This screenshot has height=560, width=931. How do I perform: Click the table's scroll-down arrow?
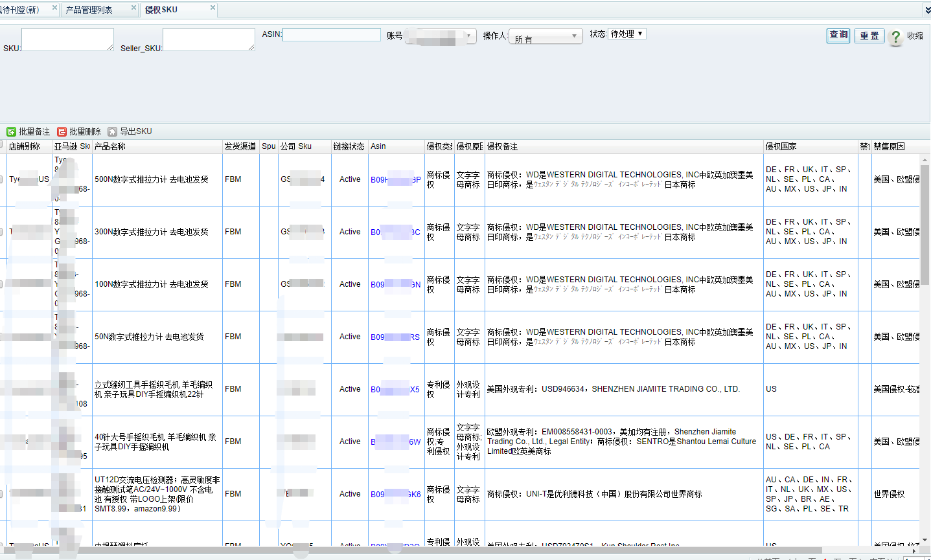pos(925,539)
